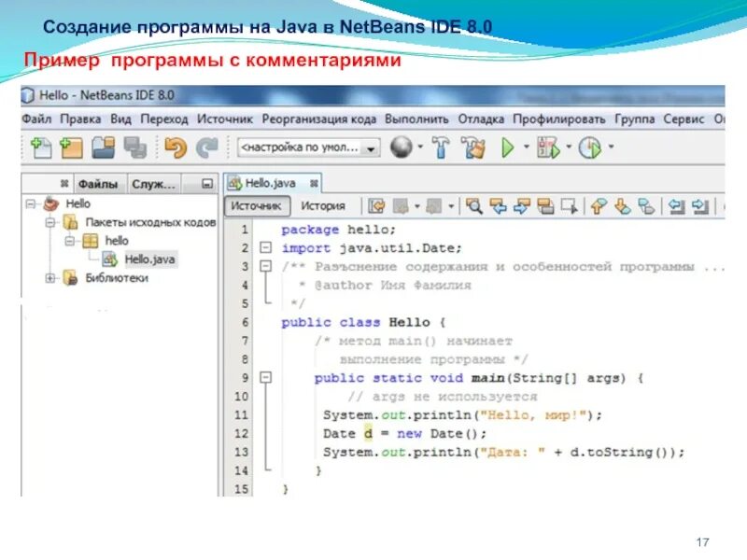747x560 pixels.
Task: Open the dropdown arrow beside the globe icon
Action: tap(420, 147)
